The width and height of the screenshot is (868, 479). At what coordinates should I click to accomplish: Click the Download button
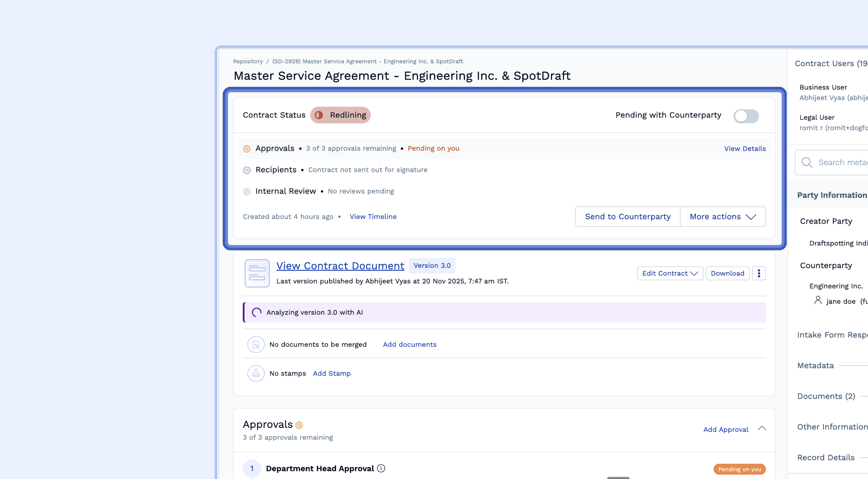click(x=727, y=273)
